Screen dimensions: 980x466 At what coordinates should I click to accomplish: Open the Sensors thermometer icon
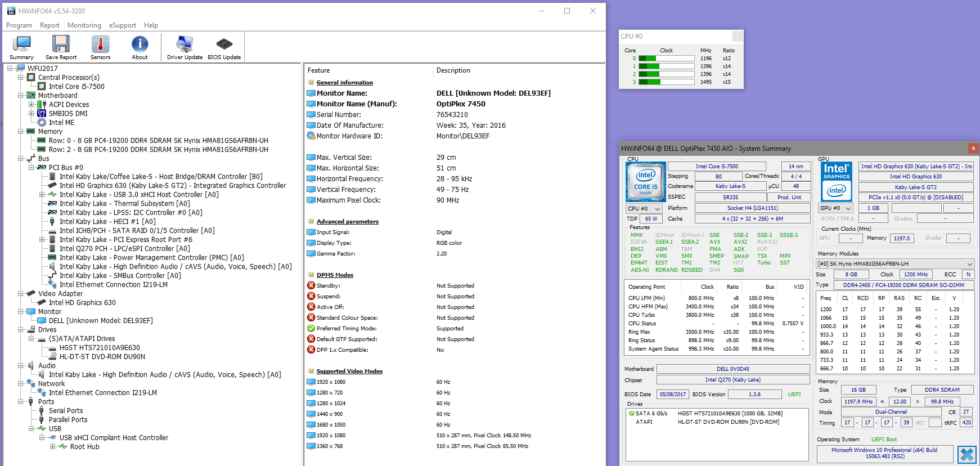100,47
